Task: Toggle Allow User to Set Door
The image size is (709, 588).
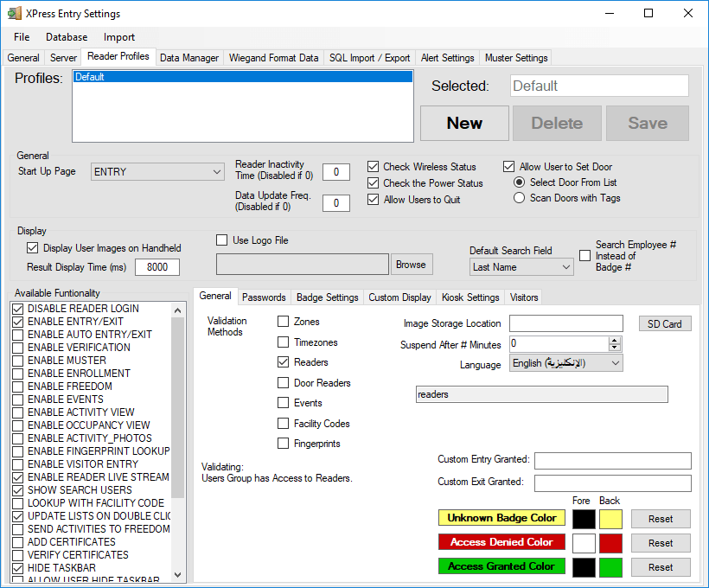Action: pyautogui.click(x=508, y=167)
